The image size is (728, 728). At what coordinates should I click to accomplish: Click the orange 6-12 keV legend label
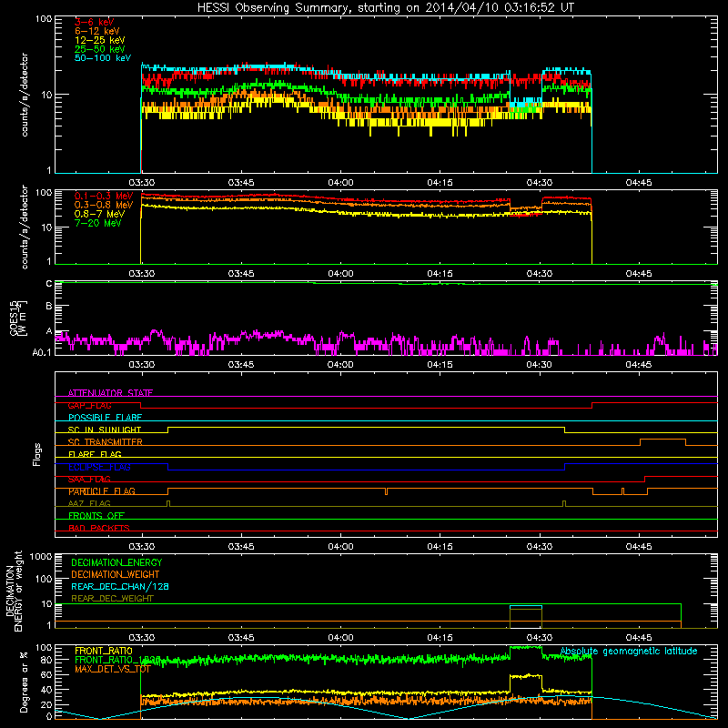(96, 31)
